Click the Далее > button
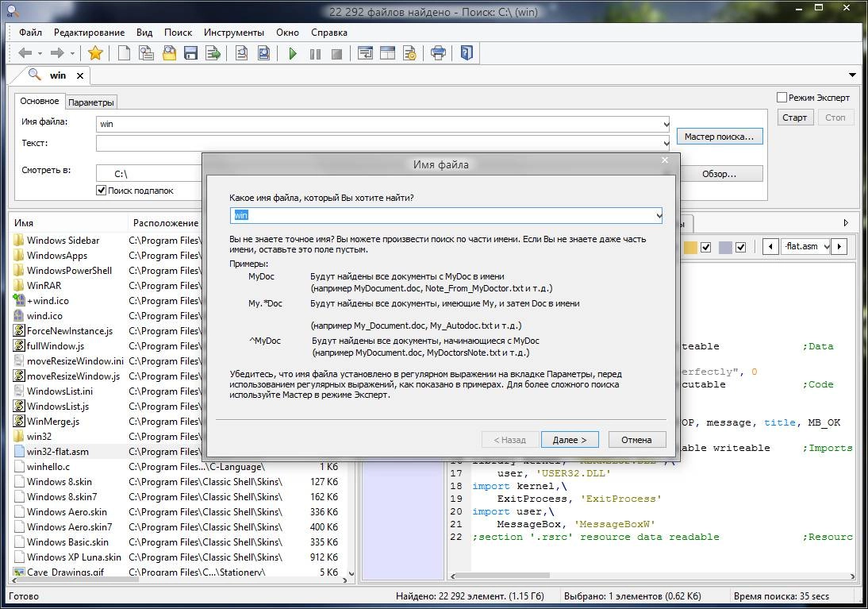868x609 pixels. point(570,439)
